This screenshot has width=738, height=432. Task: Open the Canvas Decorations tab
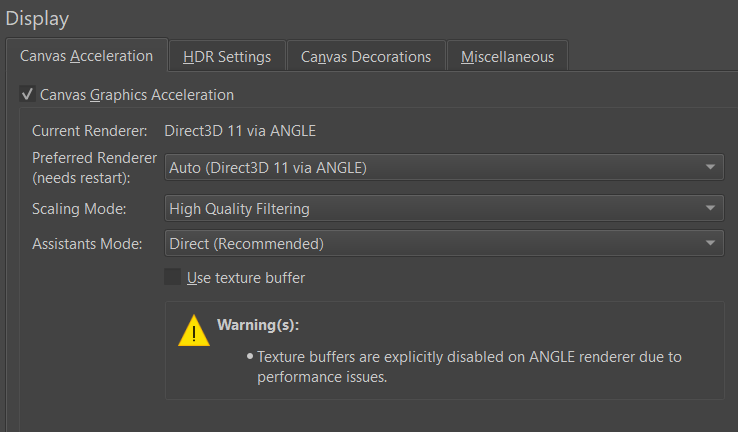point(366,57)
